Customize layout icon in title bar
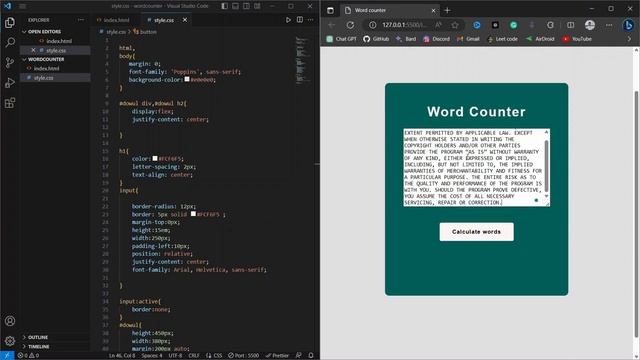 [258, 6]
